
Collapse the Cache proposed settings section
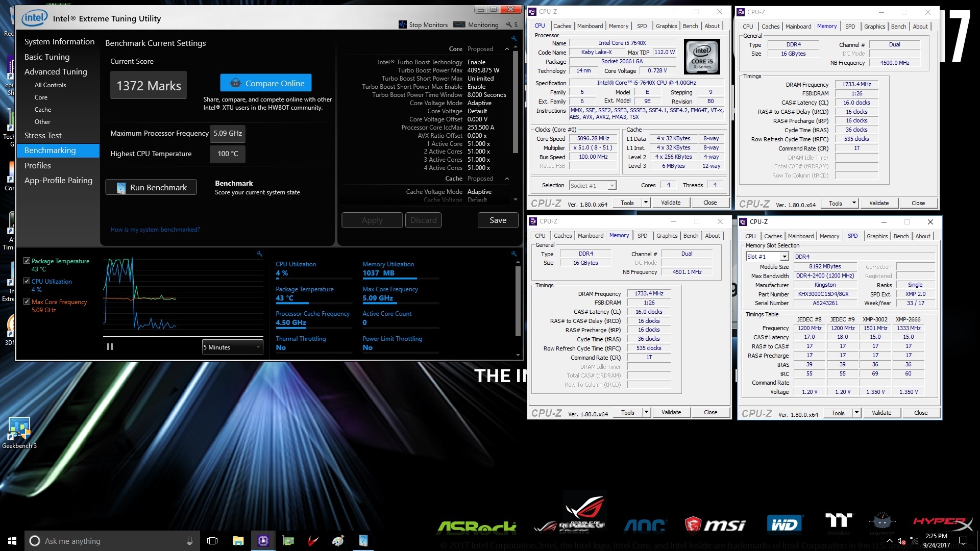pos(507,179)
